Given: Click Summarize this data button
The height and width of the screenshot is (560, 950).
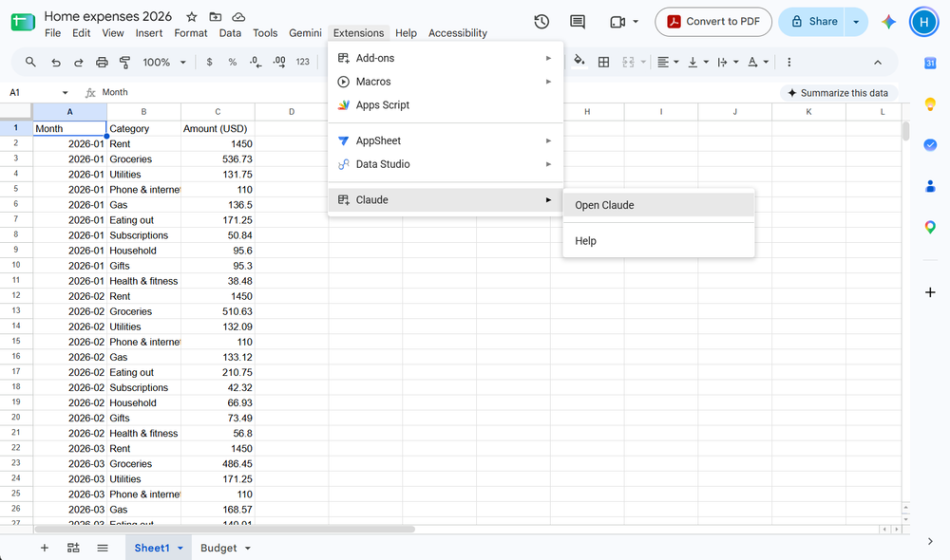Looking at the screenshot, I should [839, 93].
